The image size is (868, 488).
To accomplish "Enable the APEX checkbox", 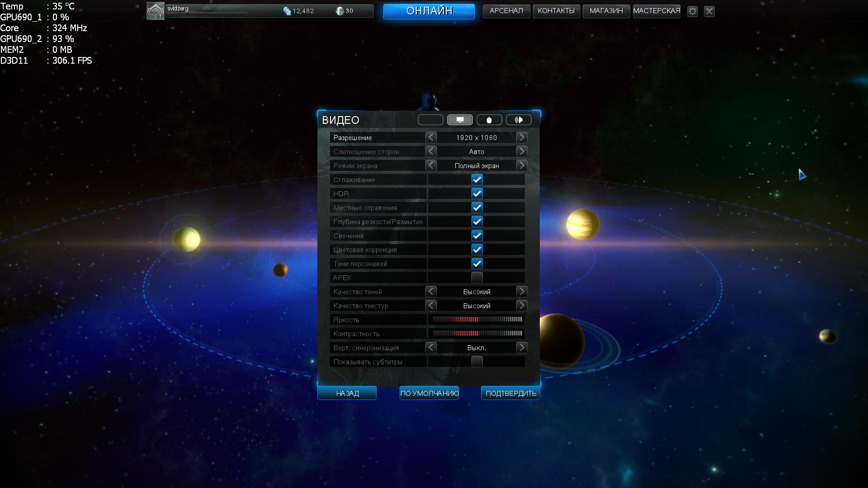I will pos(477,277).
